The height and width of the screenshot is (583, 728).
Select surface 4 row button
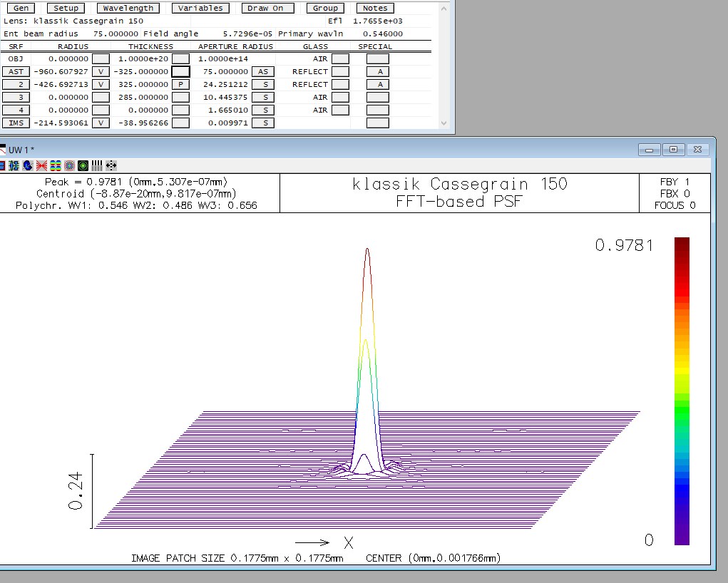point(16,110)
